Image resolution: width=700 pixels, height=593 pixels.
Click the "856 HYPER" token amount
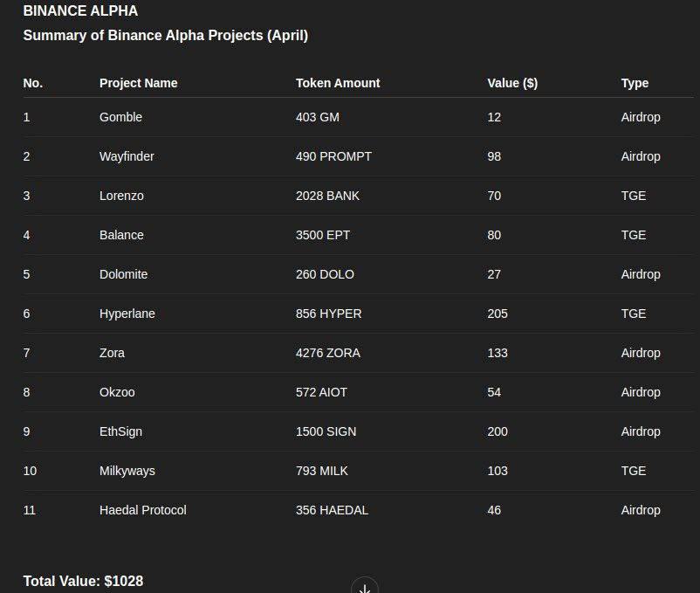click(328, 314)
